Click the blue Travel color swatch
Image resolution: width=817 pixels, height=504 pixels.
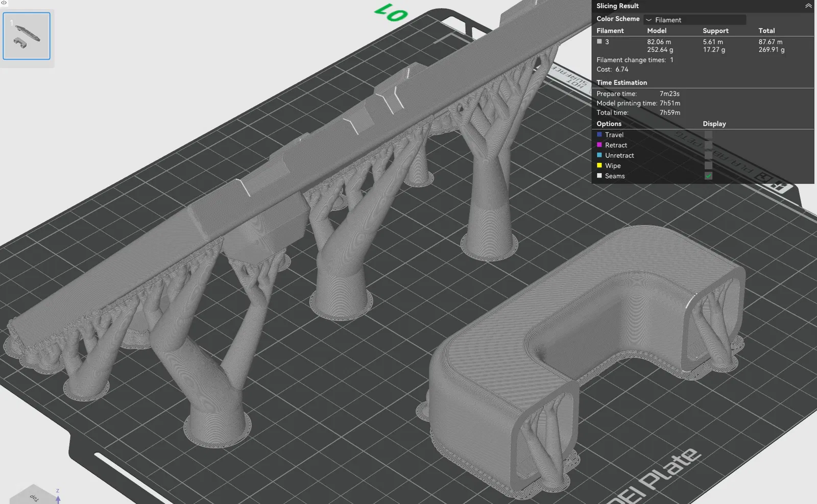pos(599,135)
